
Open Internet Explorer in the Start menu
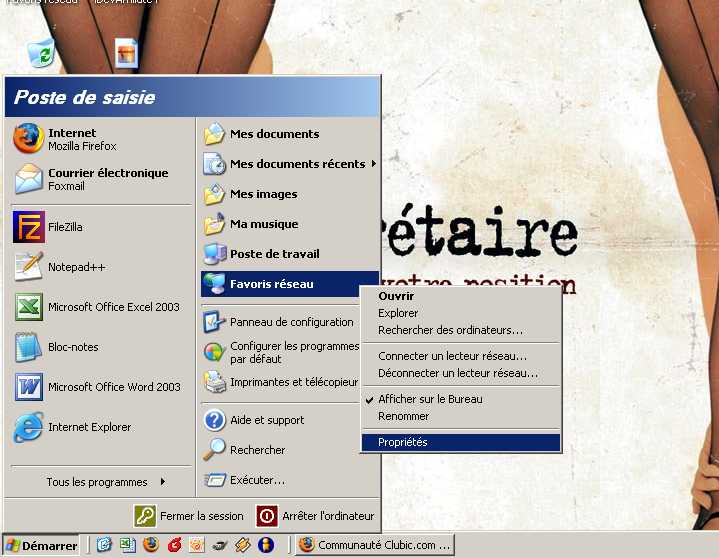pyautogui.click(x=88, y=427)
